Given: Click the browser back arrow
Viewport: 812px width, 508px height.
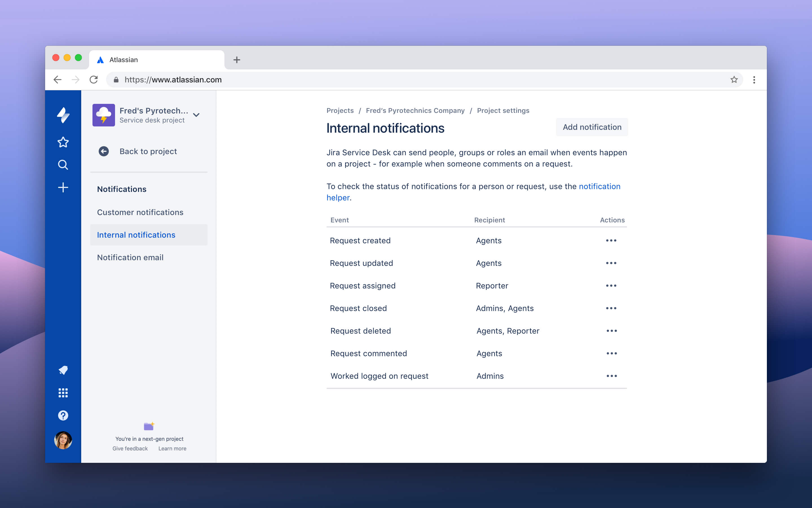Looking at the screenshot, I should 58,80.
